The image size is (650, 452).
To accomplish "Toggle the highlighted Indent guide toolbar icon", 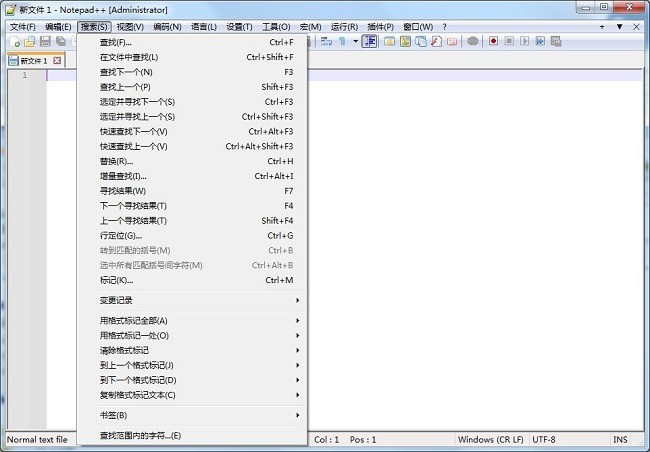I will (x=369, y=41).
